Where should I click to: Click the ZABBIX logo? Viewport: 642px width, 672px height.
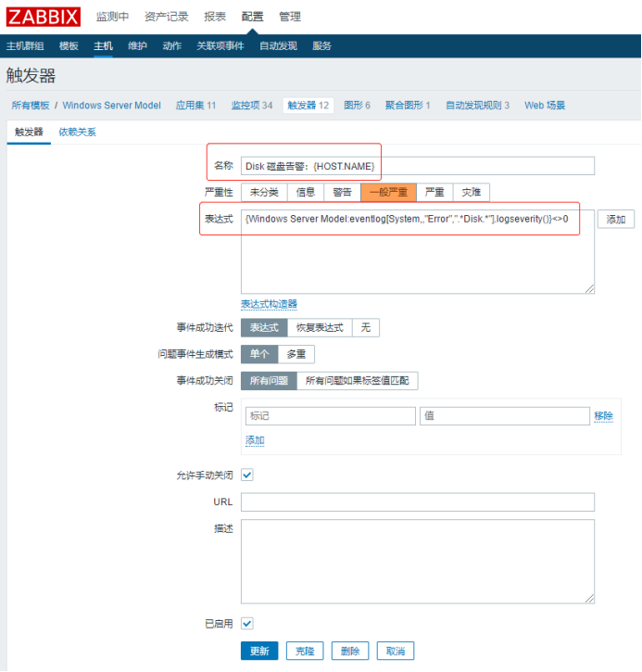point(43,17)
